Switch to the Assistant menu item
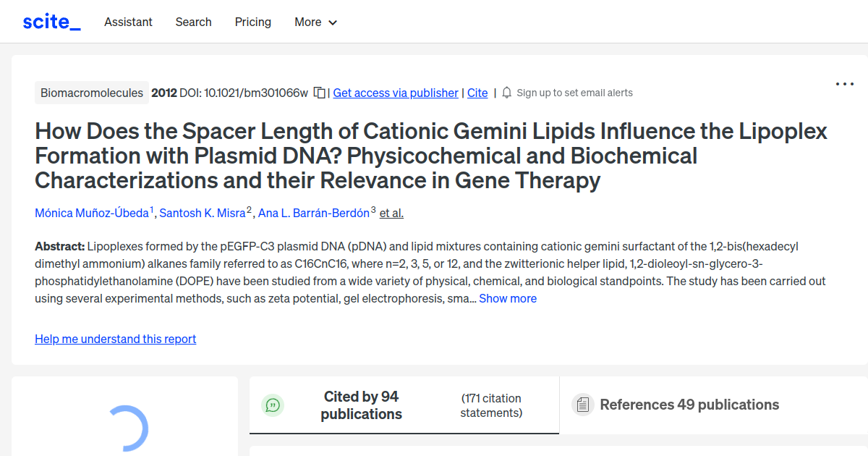The image size is (868, 456). coord(128,22)
